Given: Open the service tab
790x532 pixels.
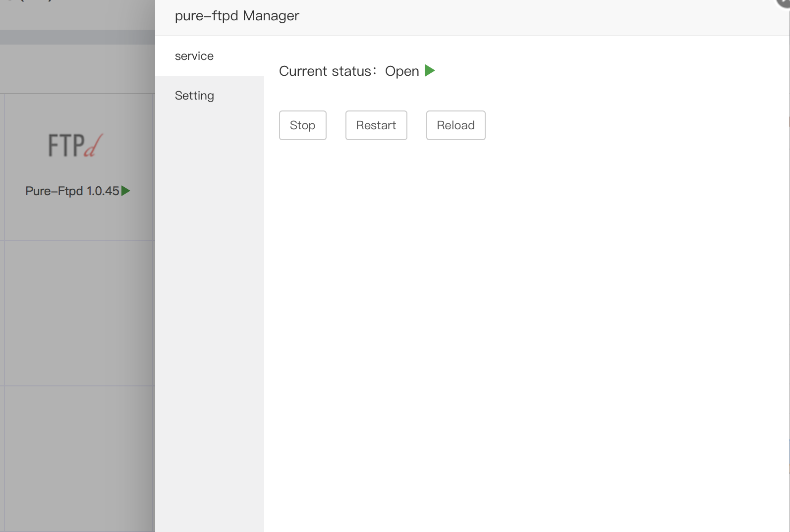Looking at the screenshot, I should (210, 56).
